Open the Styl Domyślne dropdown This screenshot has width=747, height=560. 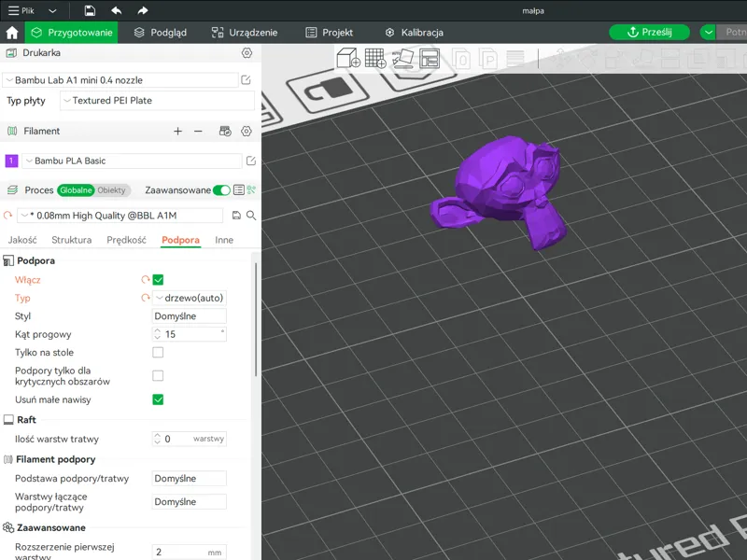click(190, 316)
